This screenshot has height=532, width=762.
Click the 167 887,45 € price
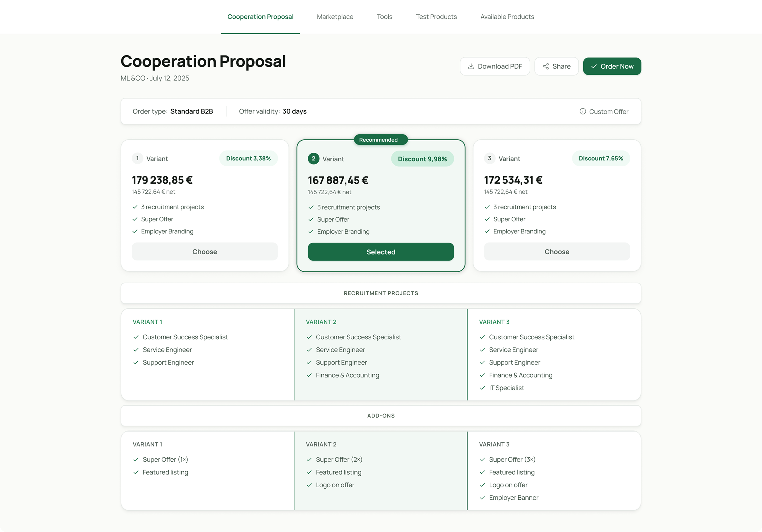pyautogui.click(x=338, y=180)
